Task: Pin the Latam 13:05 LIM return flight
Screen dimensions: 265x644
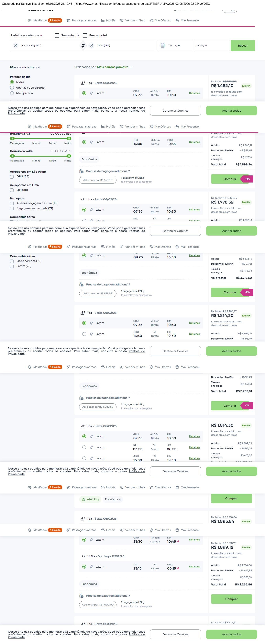Action: click(91, 142)
